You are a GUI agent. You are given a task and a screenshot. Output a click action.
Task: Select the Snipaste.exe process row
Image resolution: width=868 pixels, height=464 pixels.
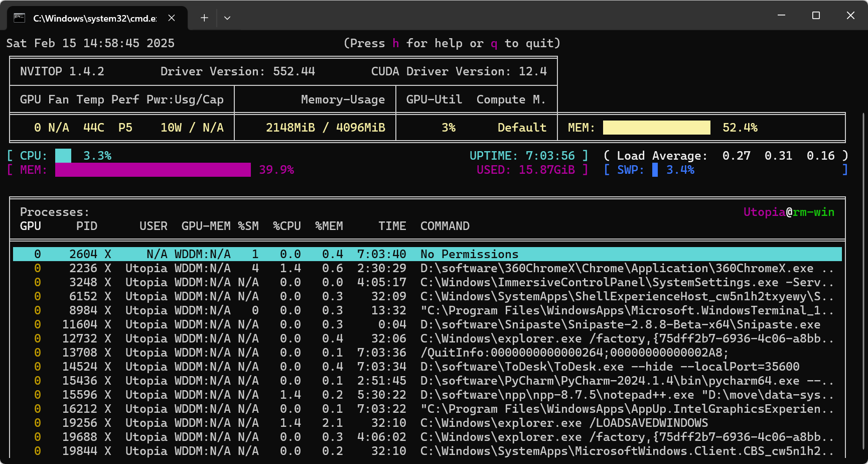pos(427,324)
